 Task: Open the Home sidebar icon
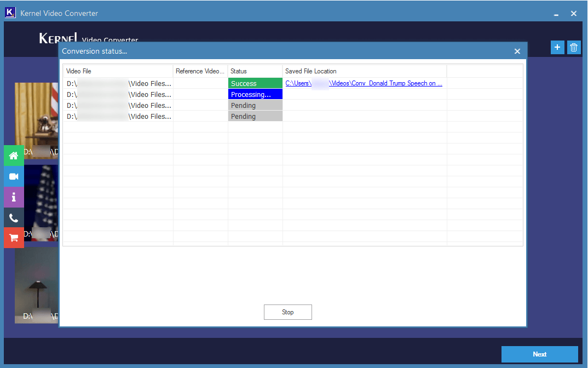(x=14, y=156)
